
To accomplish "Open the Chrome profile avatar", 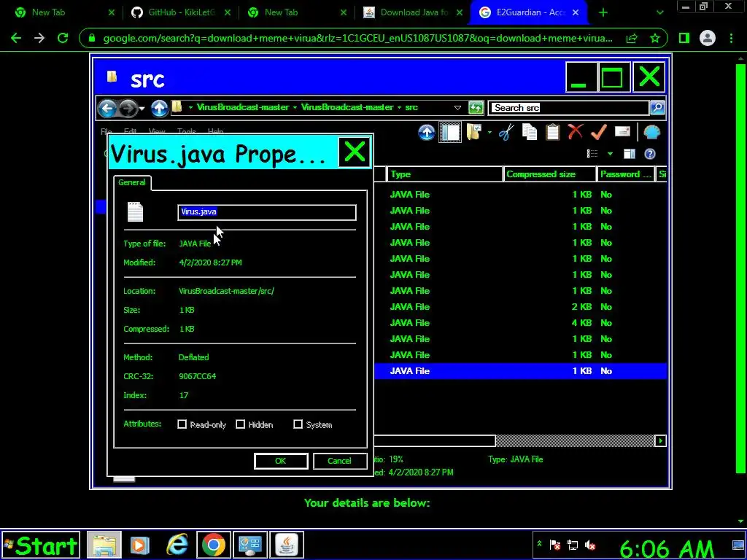I will click(x=708, y=38).
